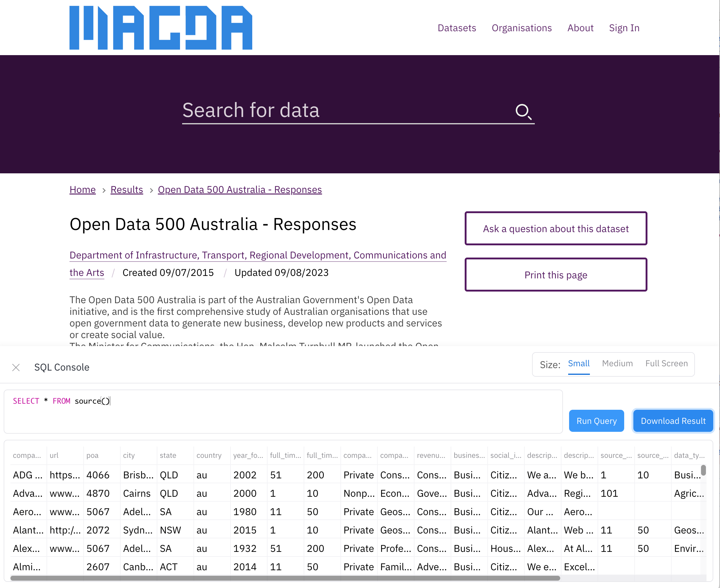Viewport: 720px width, 588px height.
Task: Click the busines... column header
Action: click(x=469, y=456)
